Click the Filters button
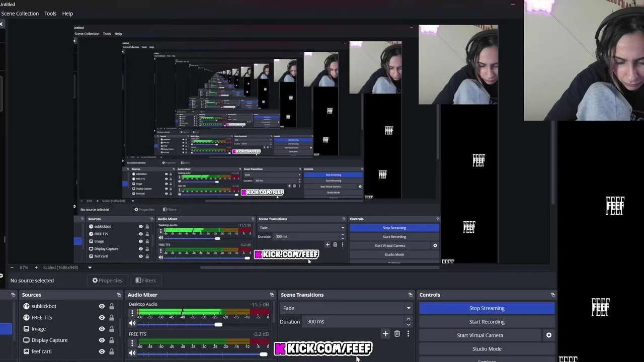Viewport: 644px width, 362px height. click(x=146, y=281)
